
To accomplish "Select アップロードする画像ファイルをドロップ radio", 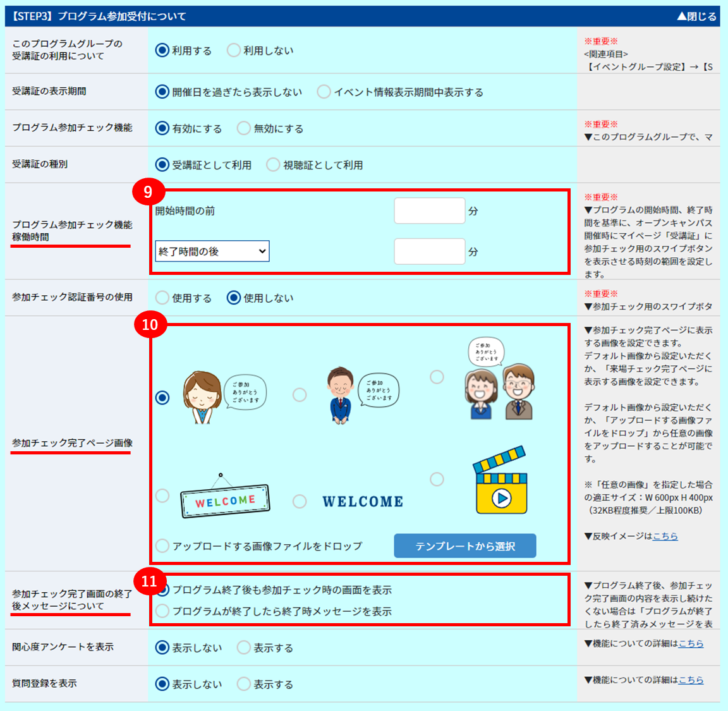I will click(162, 545).
